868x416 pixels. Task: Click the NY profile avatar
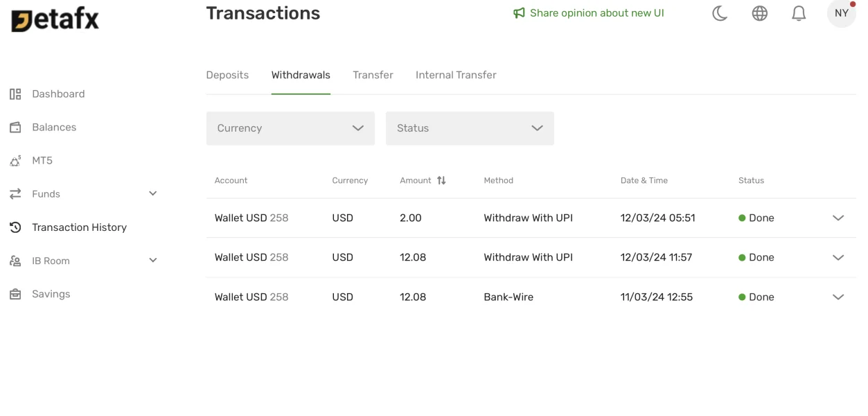(842, 13)
